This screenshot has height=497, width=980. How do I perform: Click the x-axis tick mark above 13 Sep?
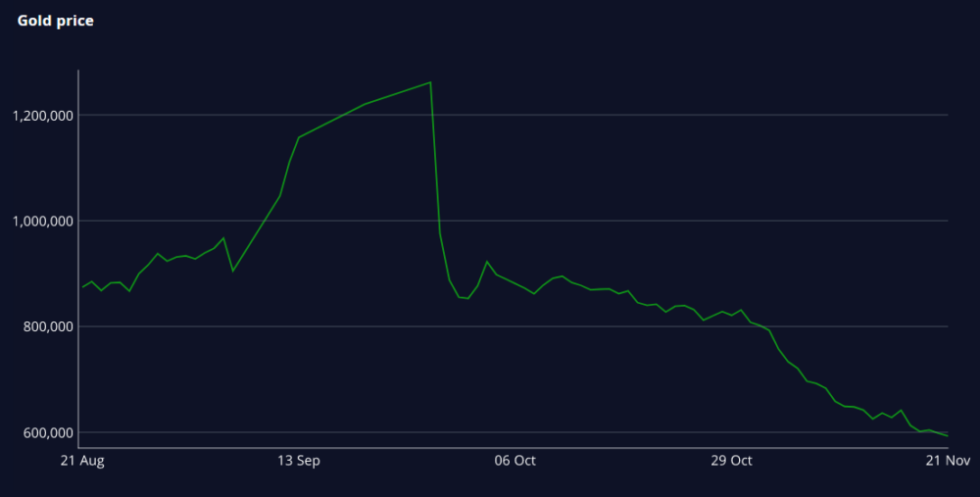pyautogui.click(x=299, y=448)
